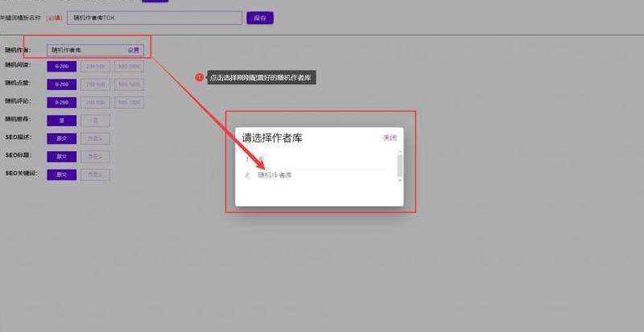Select 随机作者库 in the popup list
The image size is (644, 332).
click(275, 174)
